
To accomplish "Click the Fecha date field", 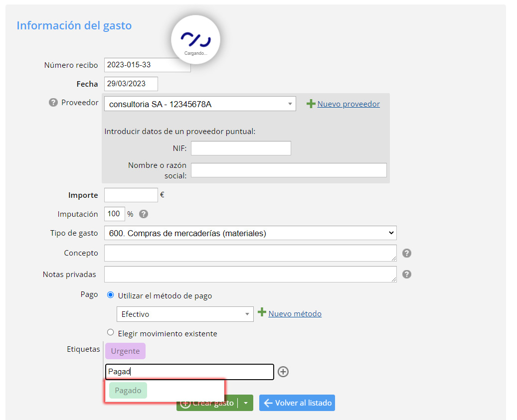I will pos(131,84).
